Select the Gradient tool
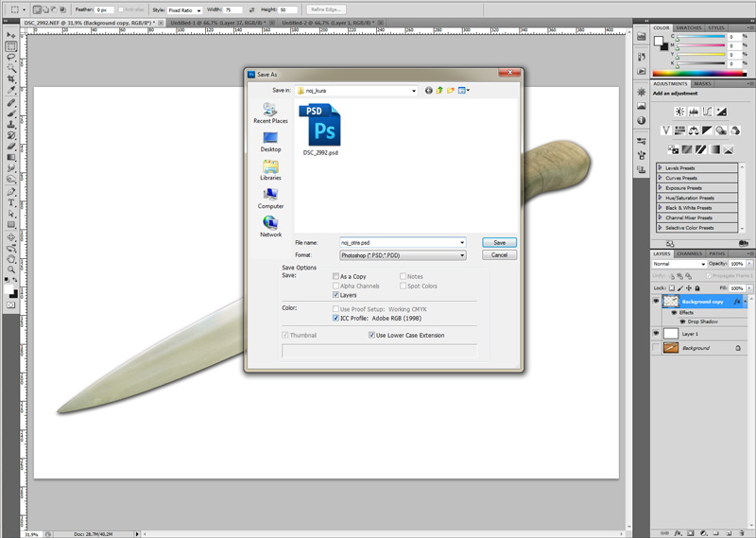The width and height of the screenshot is (756, 538). (x=11, y=157)
